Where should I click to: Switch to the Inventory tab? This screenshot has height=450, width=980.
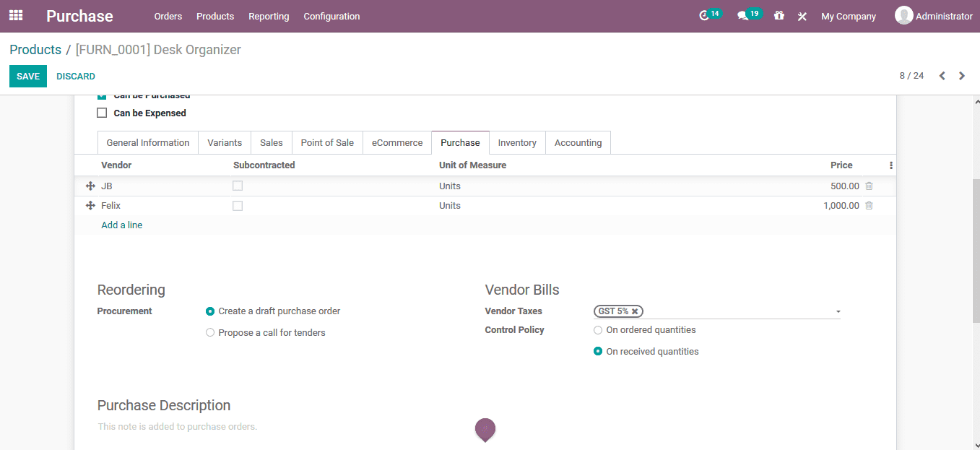(x=517, y=142)
